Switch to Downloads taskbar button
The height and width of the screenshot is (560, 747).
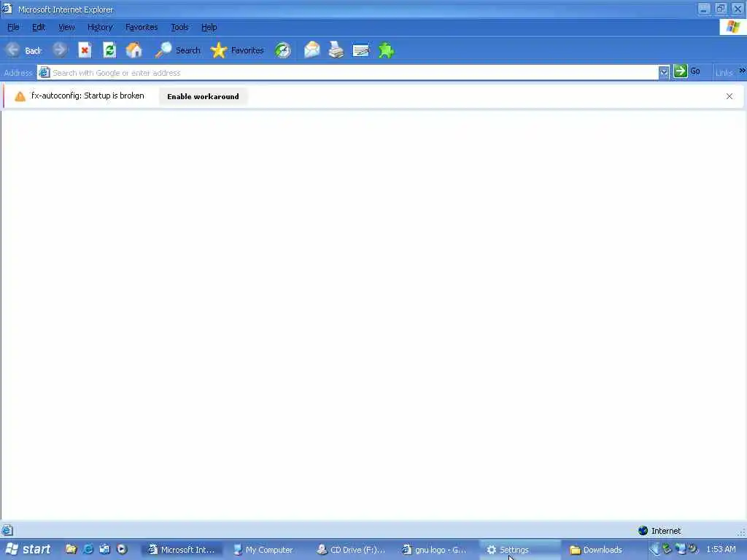(603, 550)
